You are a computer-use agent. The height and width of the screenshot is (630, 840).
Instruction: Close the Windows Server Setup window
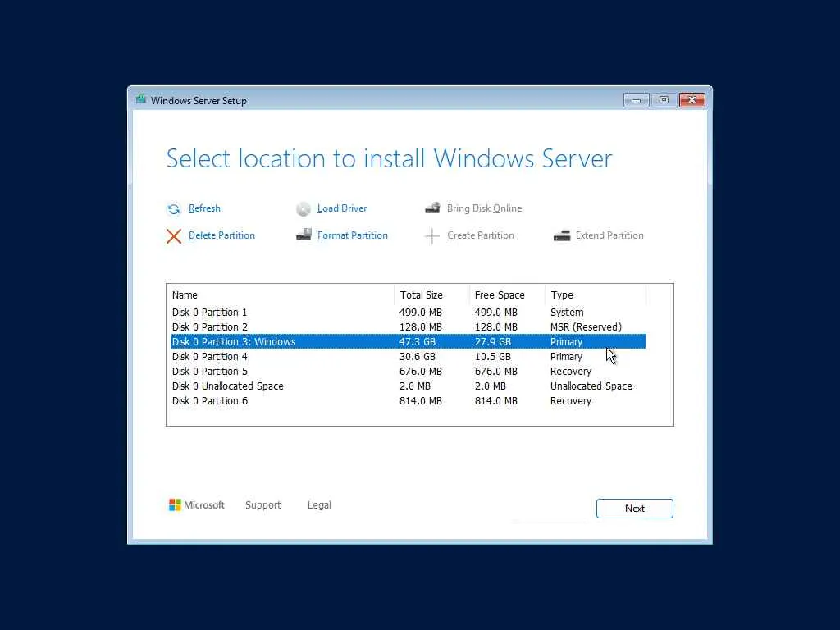[692, 100]
